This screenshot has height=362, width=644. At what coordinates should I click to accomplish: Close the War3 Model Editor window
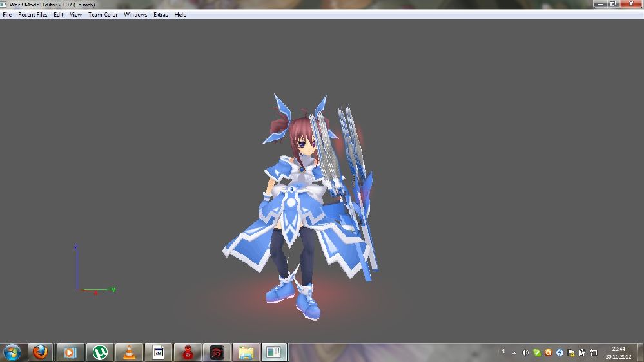[631, 4]
